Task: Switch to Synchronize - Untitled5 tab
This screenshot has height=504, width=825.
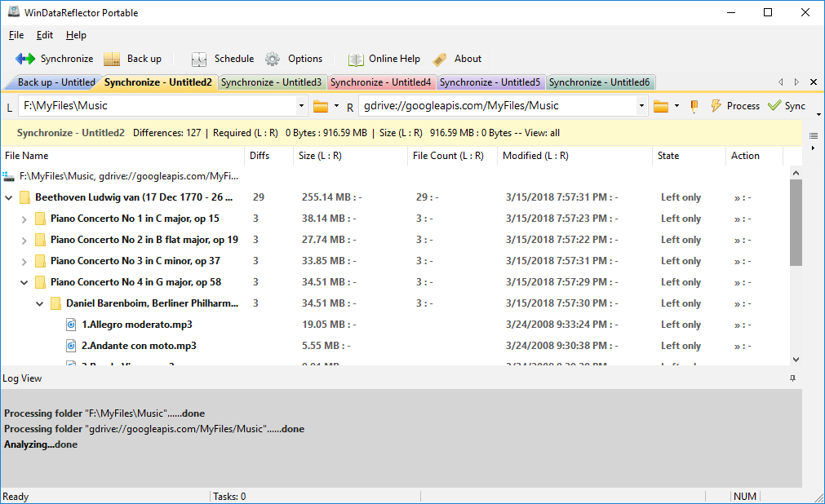Action: point(490,82)
